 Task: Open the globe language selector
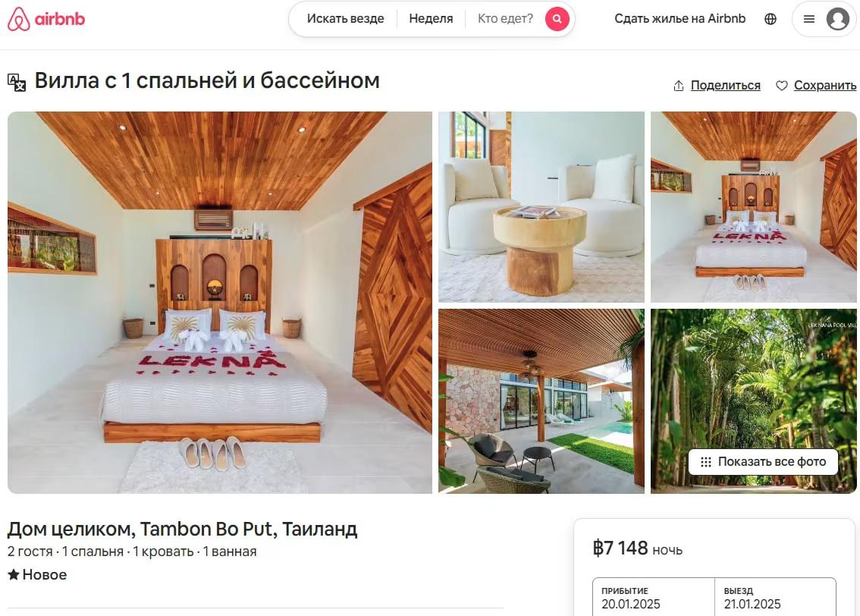point(771,19)
